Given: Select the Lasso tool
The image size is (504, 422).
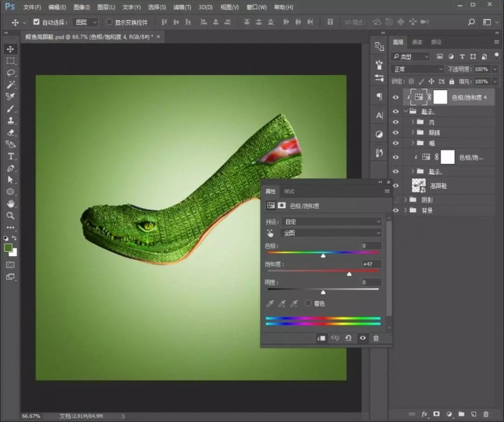Looking at the screenshot, I should [x=10, y=73].
